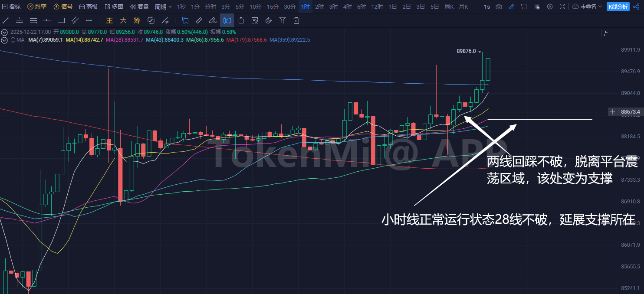The height and width of the screenshot is (294, 644).
Task: Switch to the 4时 timeframe
Action: [347, 7]
